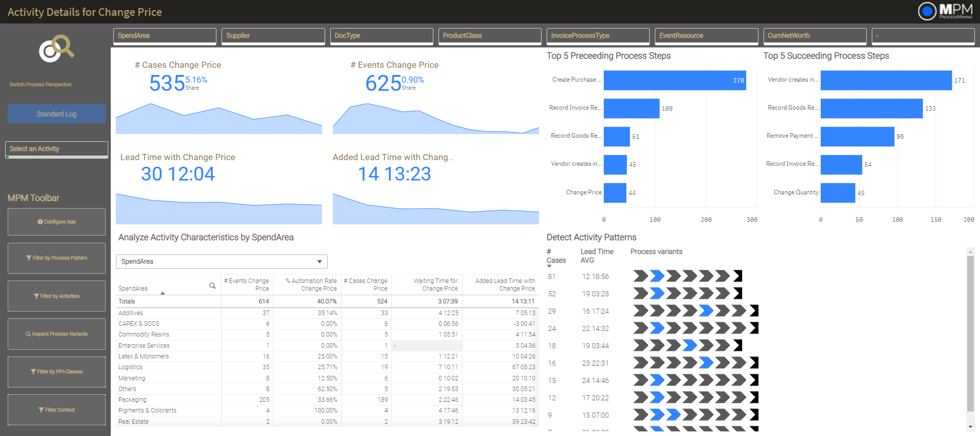Select the preceding Record Goods bar with 51
This screenshot has height=436, width=980.
pos(617,136)
